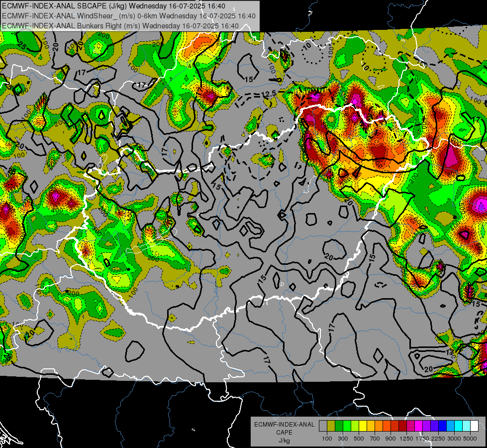Viewport: 487px width, 448px height.
Task: Select the dark red maroon legend swatch
Action: [x=403, y=426]
